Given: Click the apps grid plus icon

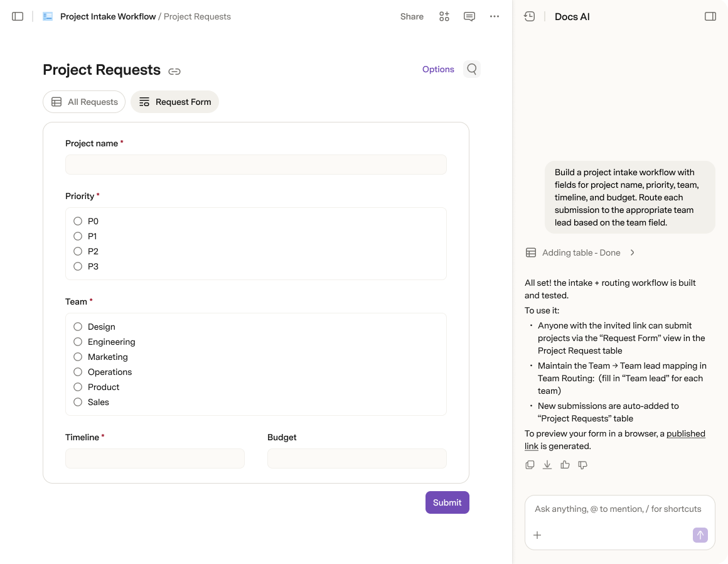Looking at the screenshot, I should click(444, 17).
